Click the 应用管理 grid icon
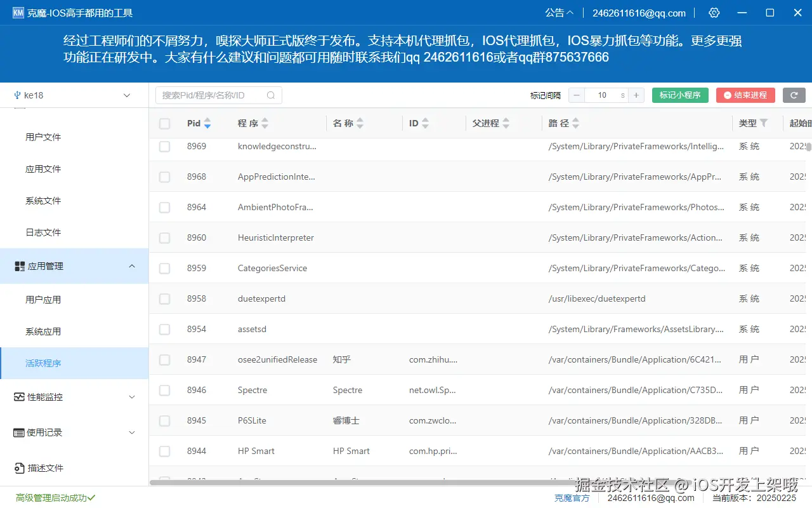This screenshot has width=812, height=508. [x=20, y=267]
